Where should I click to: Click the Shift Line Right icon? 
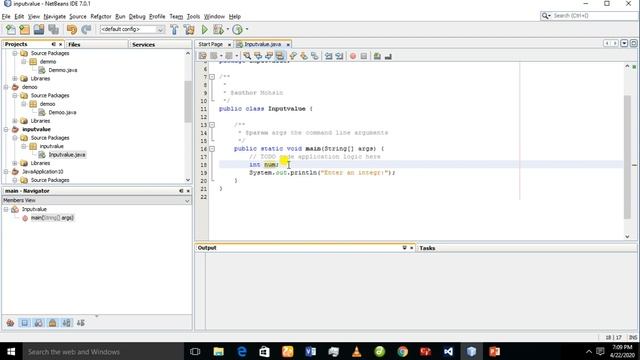[x=339, y=56]
